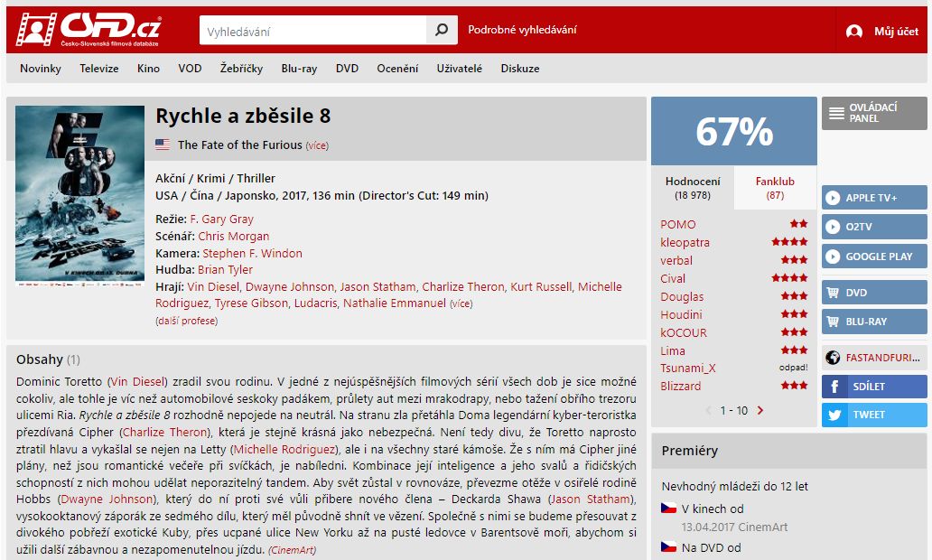Image resolution: width=932 pixels, height=560 pixels.
Task: Click the 67% rating box
Action: point(734,131)
